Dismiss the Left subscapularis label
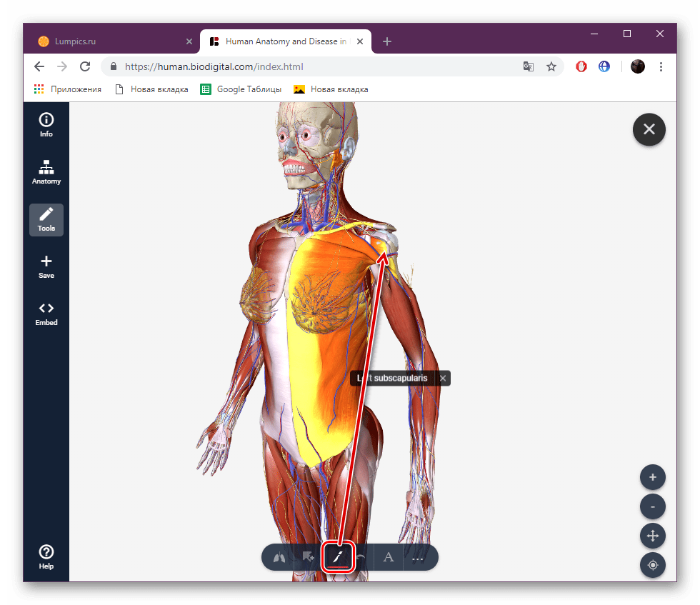Viewport: 700px width, 605px height. tap(443, 378)
